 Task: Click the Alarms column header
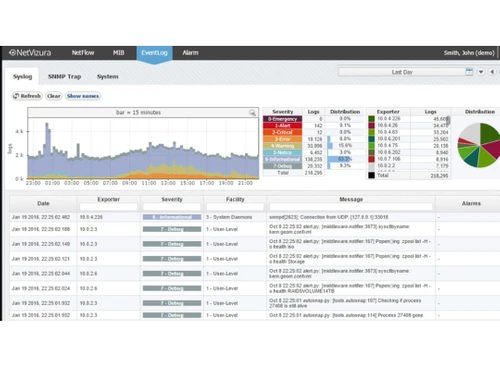(471, 203)
